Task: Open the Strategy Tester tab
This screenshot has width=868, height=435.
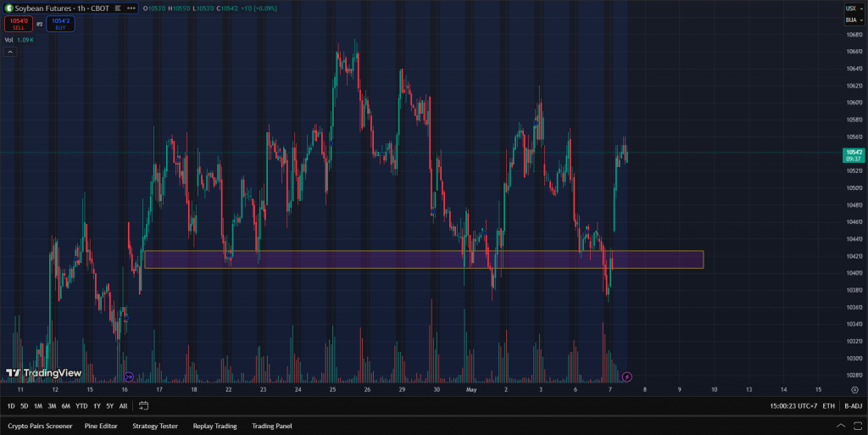Action: pos(155,427)
